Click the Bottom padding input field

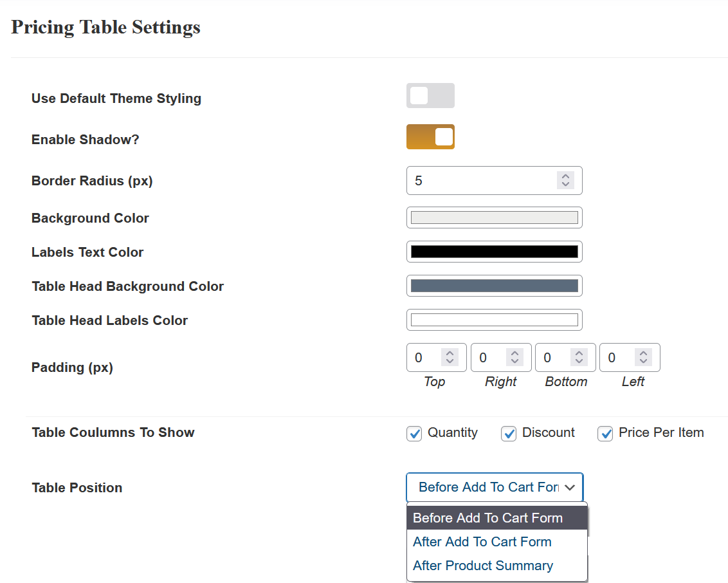[x=565, y=357]
